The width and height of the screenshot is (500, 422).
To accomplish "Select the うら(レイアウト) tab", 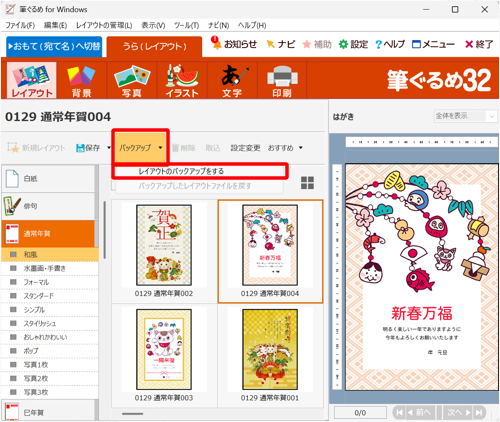I will click(x=154, y=46).
